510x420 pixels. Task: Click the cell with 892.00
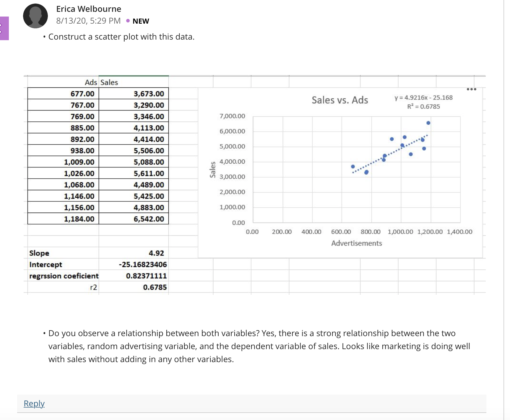pos(63,139)
